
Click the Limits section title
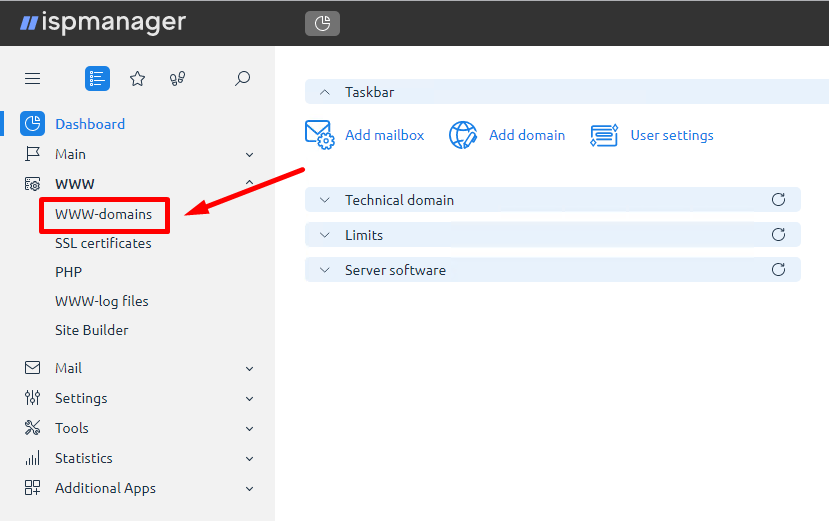pos(364,235)
